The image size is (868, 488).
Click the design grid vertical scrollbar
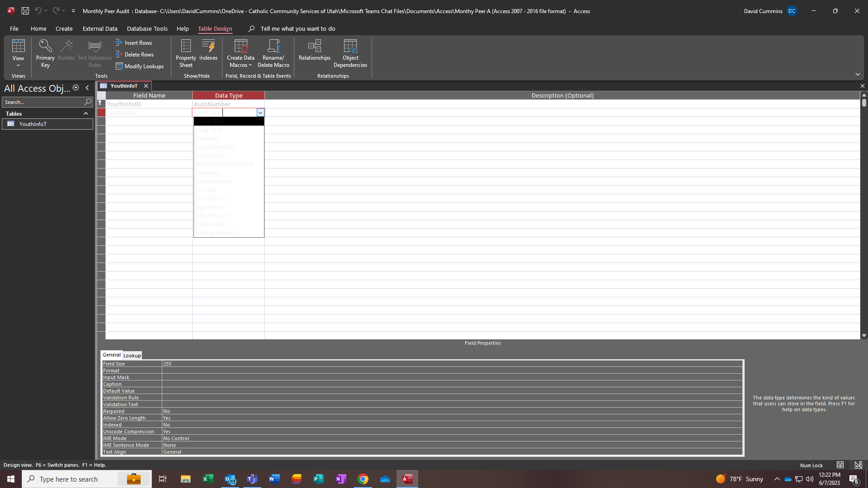coord(864,217)
